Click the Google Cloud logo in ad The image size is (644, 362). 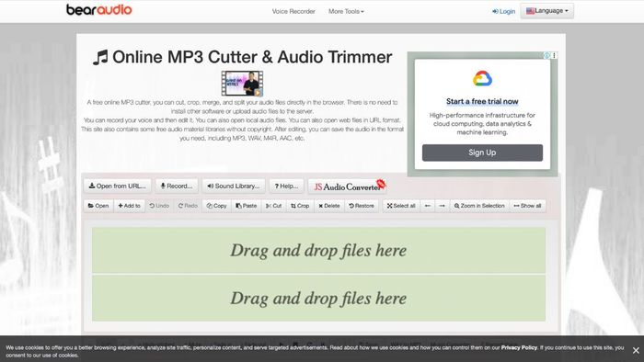pyautogui.click(x=482, y=78)
